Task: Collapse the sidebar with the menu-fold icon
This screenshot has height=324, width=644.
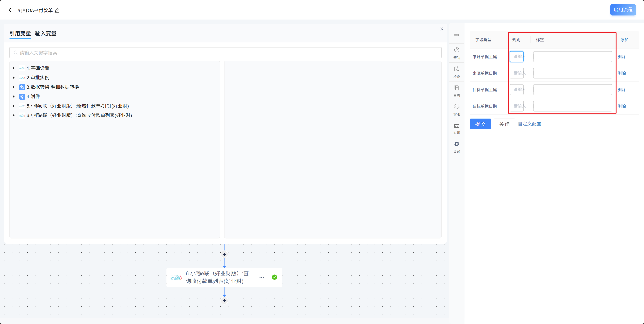Action: 457,35
